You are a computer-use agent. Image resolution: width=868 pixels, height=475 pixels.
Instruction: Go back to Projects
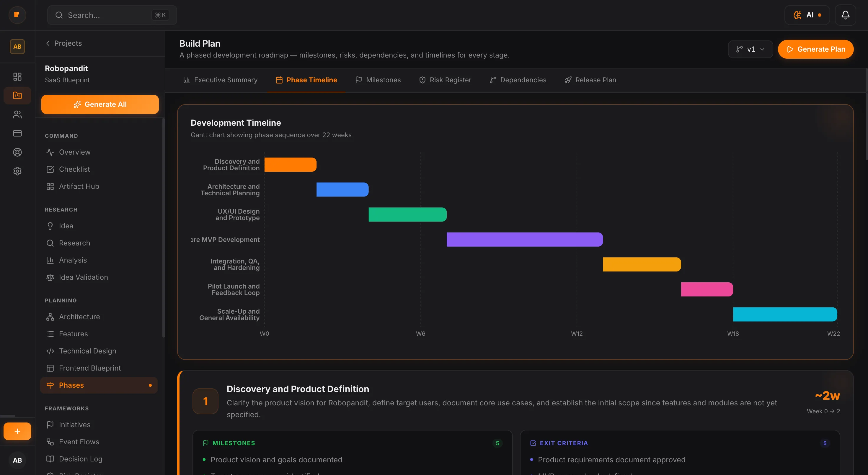click(63, 43)
